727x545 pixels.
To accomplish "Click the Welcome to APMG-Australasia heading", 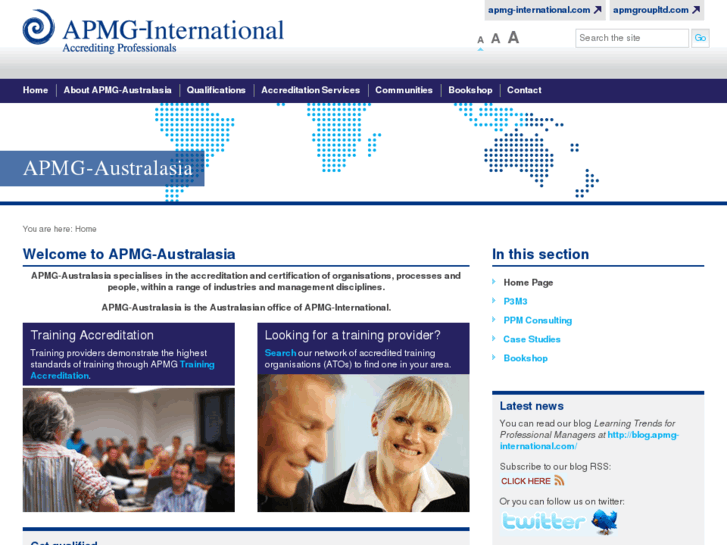I will 129,254.
